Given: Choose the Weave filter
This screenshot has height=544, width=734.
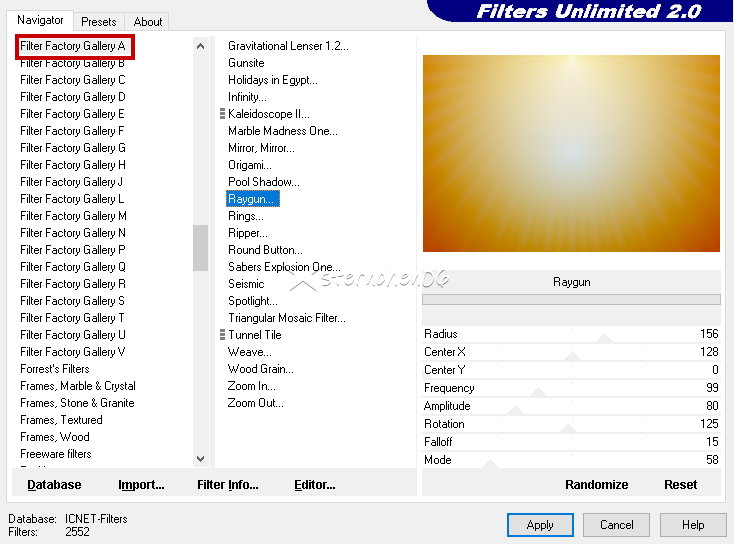Looking at the screenshot, I should point(250,352).
